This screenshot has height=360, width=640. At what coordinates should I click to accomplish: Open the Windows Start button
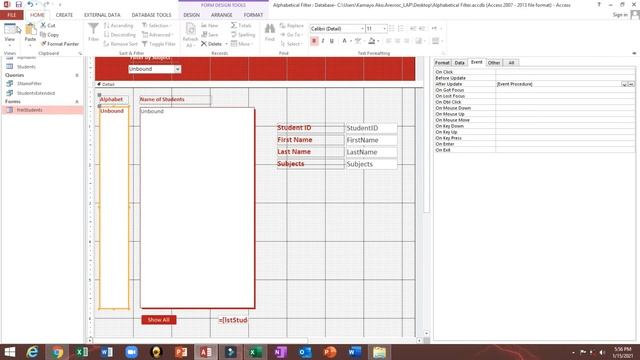[x=9, y=352]
